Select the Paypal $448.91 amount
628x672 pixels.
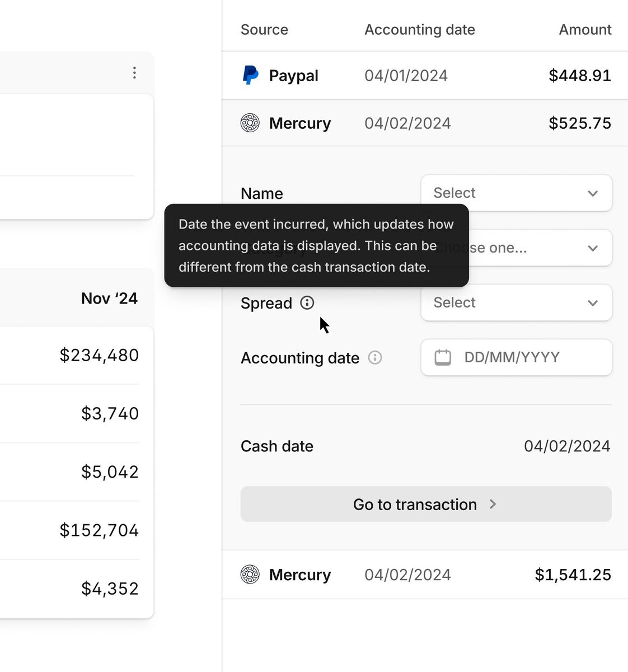coord(579,76)
